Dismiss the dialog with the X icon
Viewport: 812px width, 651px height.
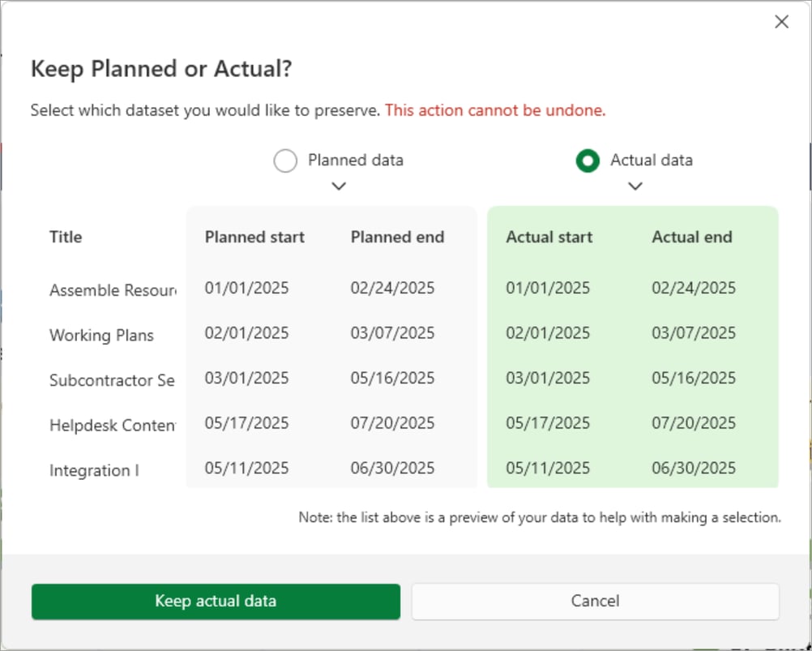coord(780,22)
